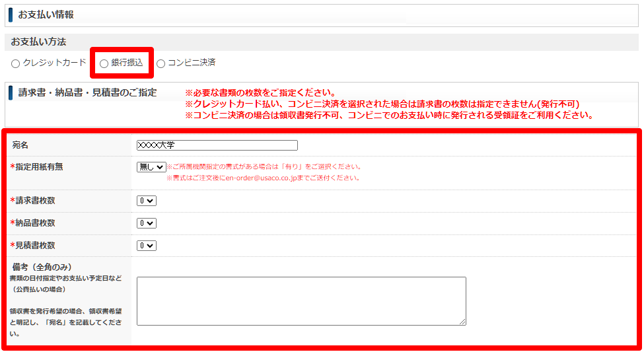Expand the 請求書枚数 quantity dropdown
This screenshot has height=352, width=644.
click(147, 201)
